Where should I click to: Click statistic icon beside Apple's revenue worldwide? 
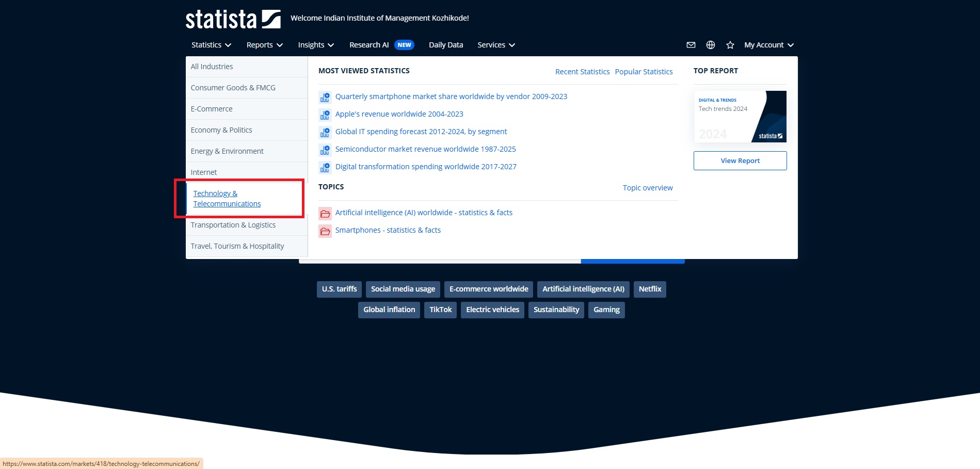click(x=325, y=115)
